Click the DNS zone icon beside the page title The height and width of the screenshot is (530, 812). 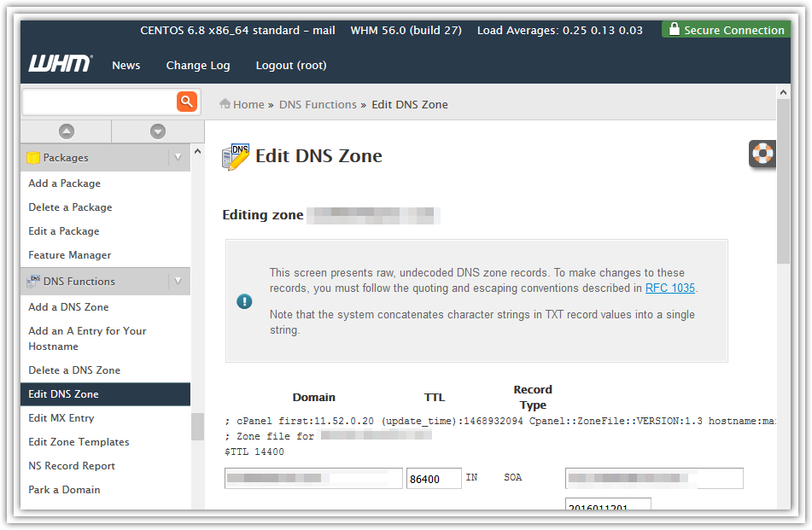(236, 155)
